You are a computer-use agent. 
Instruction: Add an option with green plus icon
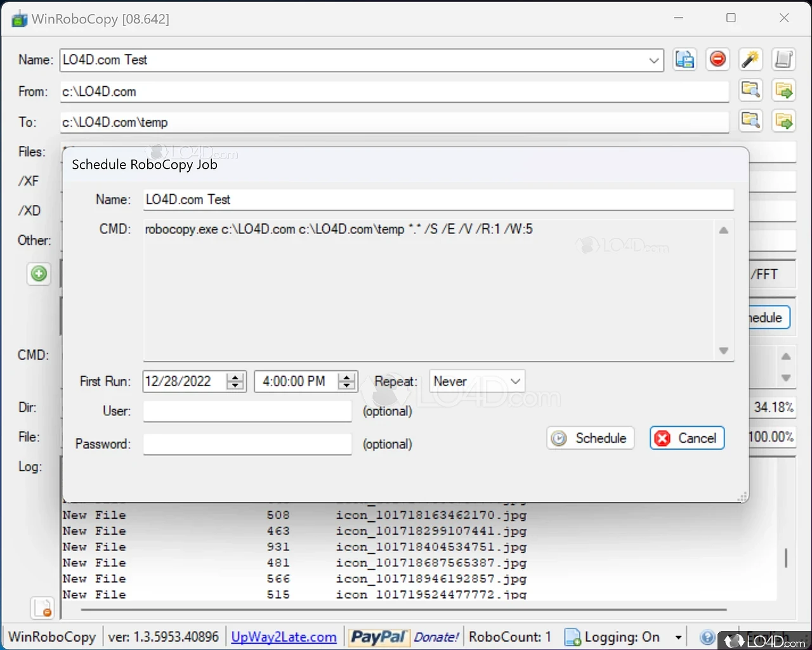coord(39,274)
